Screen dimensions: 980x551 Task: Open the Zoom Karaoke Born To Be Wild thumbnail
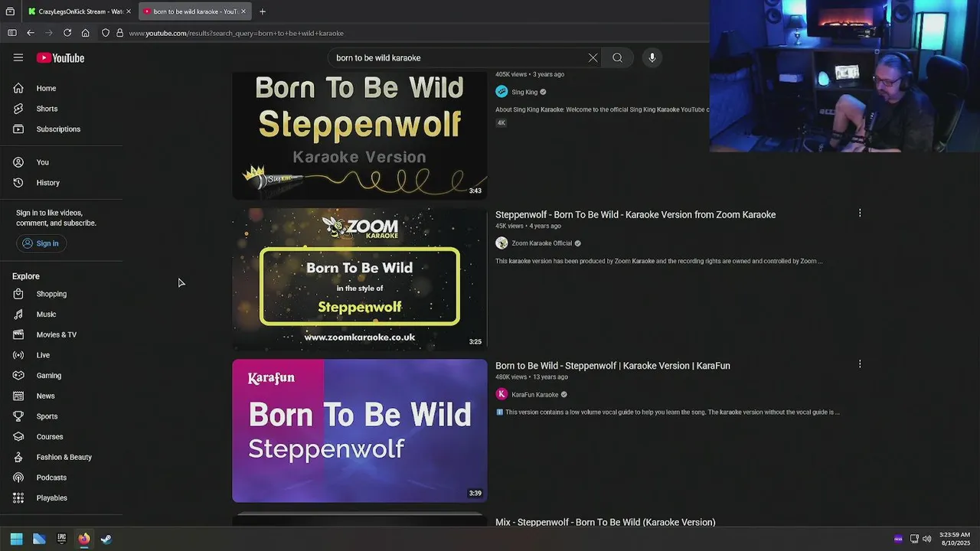[360, 279]
